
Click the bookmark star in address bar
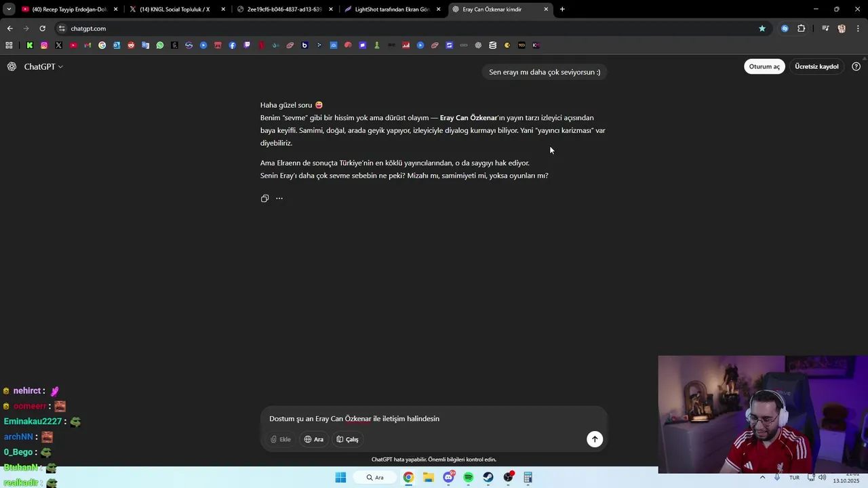coord(762,28)
